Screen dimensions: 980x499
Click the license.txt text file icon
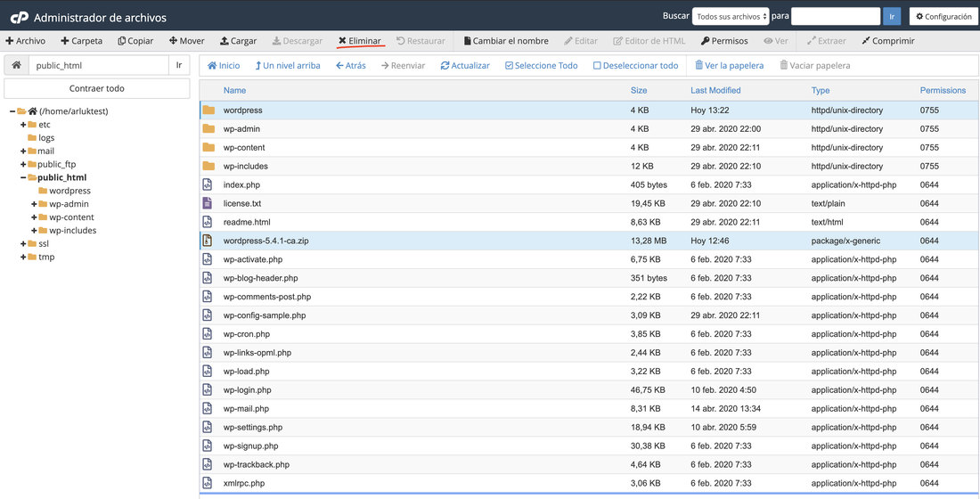click(x=208, y=203)
